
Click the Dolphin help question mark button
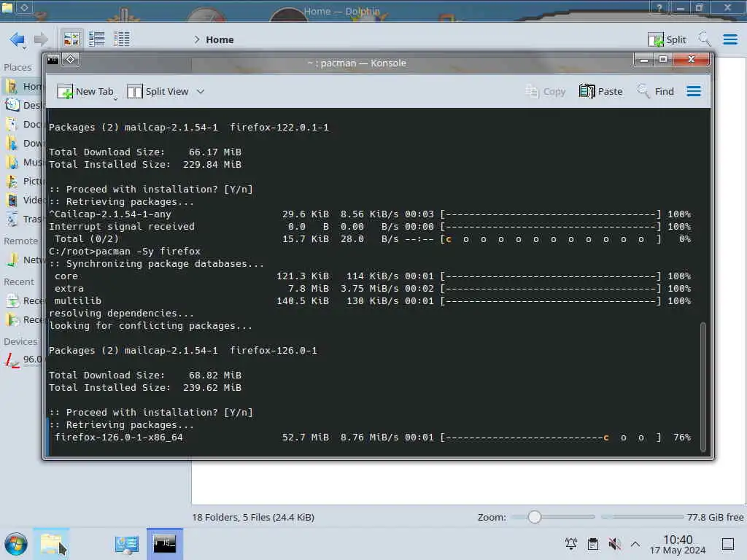(659, 7)
